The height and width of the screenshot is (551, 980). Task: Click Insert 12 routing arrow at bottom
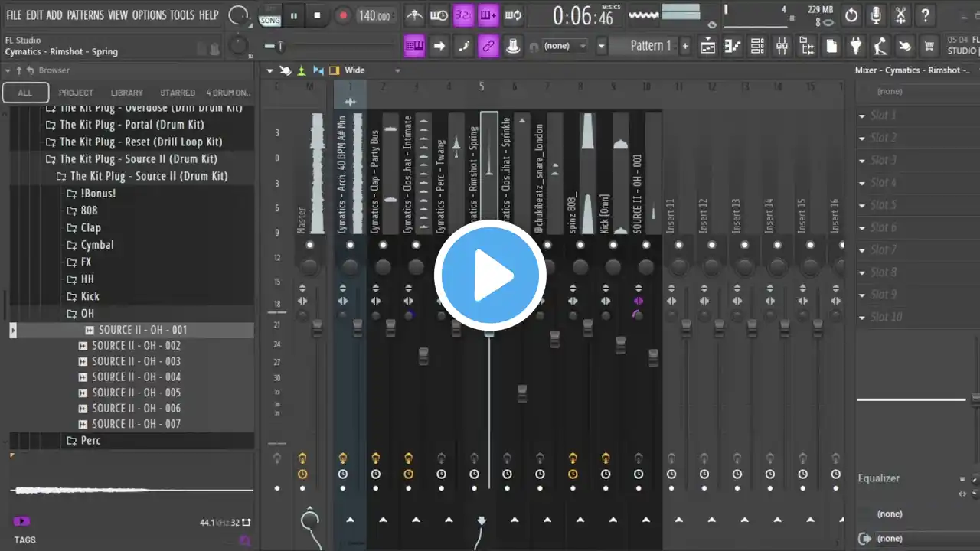[x=712, y=520]
